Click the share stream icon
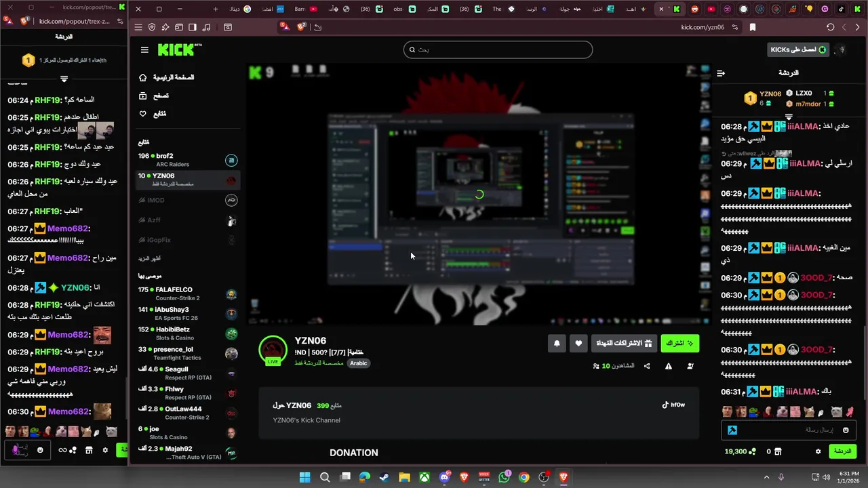Viewport: 868px width, 488px height. 647,366
